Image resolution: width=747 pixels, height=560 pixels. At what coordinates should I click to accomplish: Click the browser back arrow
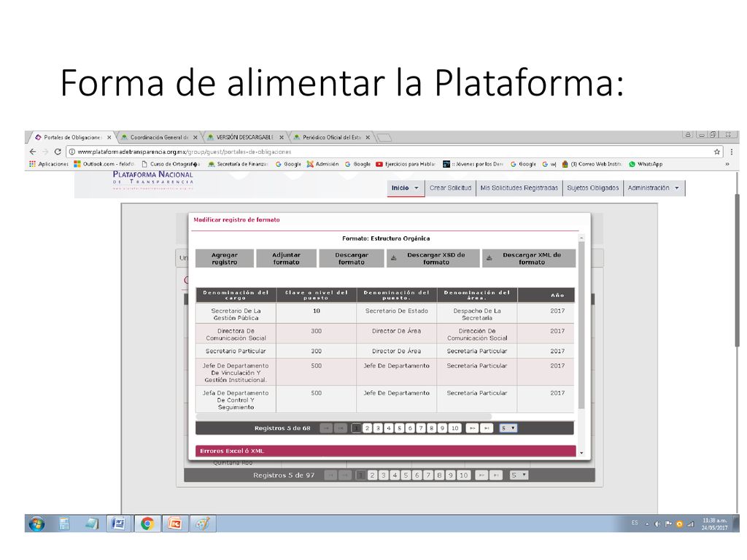click(32, 152)
